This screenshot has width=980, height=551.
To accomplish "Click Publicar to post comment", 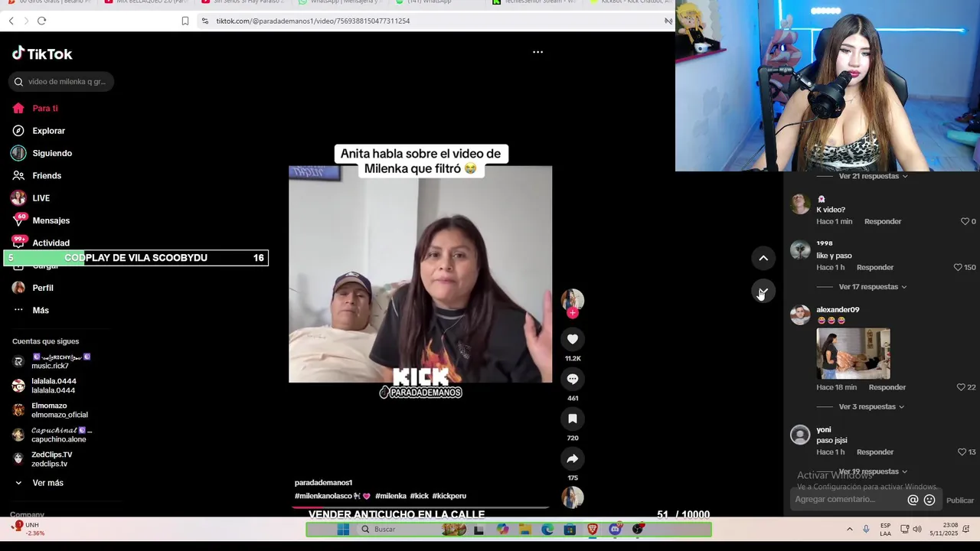I will pyautogui.click(x=959, y=500).
